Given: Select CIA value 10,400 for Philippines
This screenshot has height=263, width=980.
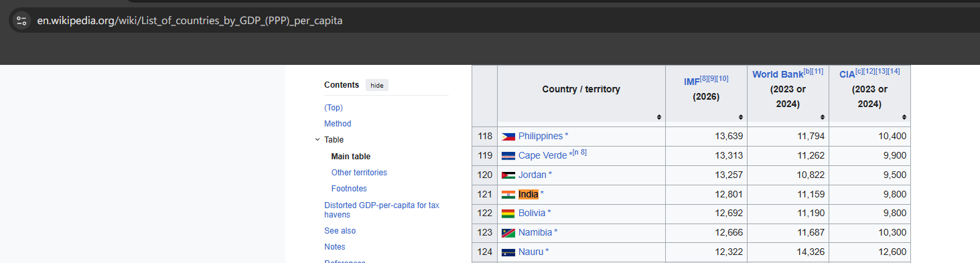Looking at the screenshot, I should click(x=892, y=137).
